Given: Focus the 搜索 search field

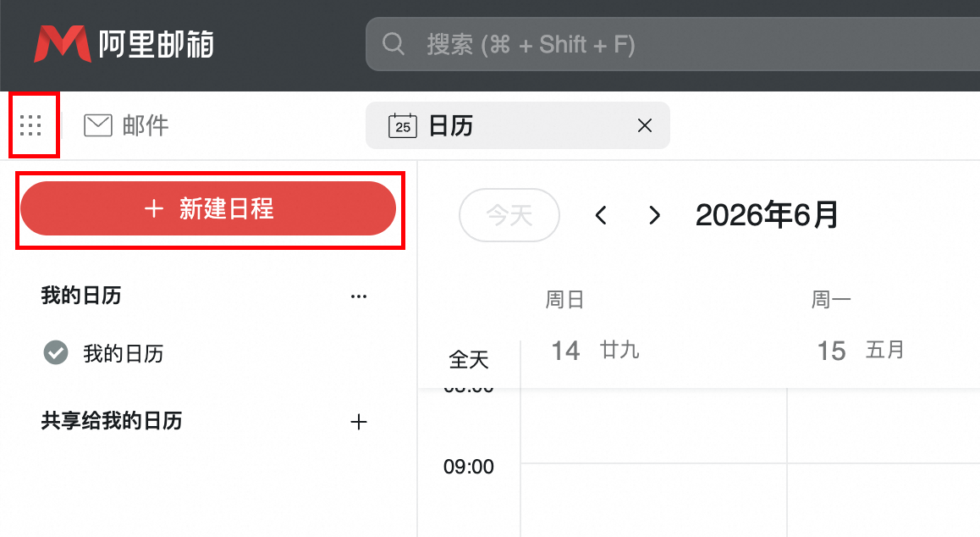Looking at the screenshot, I should (x=673, y=44).
